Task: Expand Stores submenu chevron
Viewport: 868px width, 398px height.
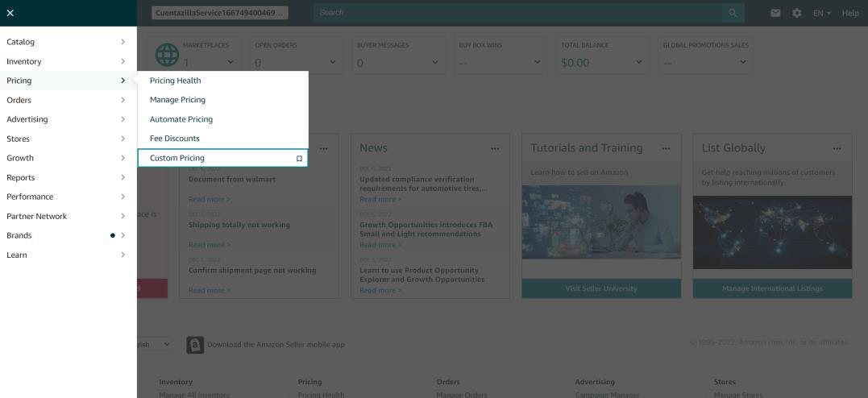Action: coord(123,139)
